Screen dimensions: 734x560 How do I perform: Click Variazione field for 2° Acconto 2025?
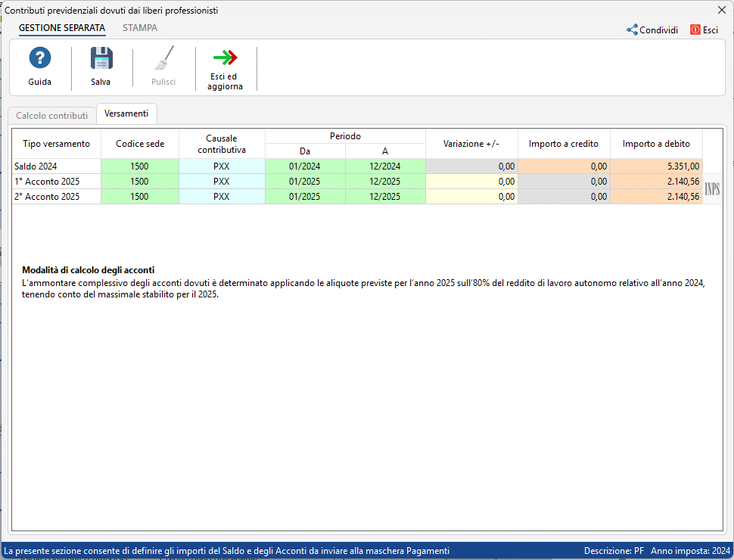[x=471, y=197]
